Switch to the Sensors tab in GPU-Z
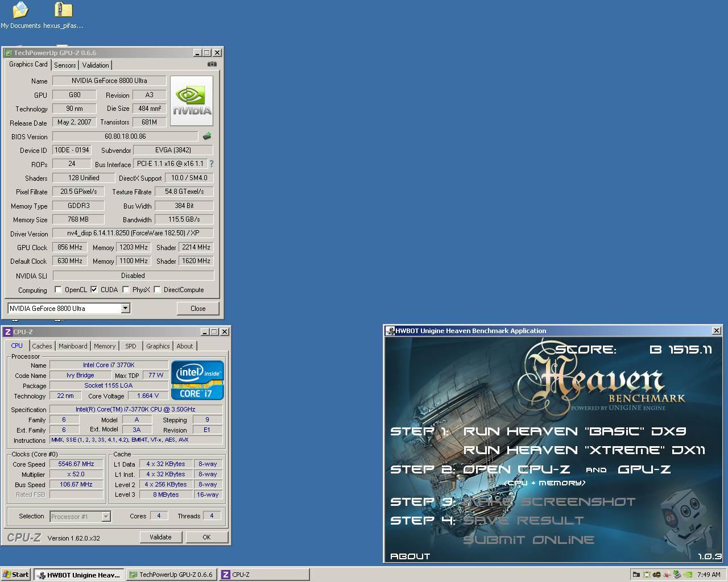This screenshot has width=728, height=582. 65,65
